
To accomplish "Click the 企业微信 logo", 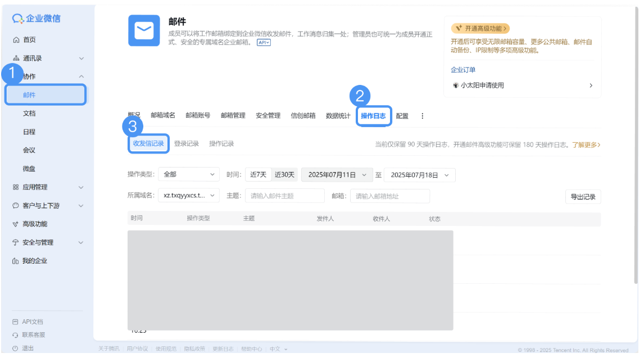I will pyautogui.click(x=36, y=19).
